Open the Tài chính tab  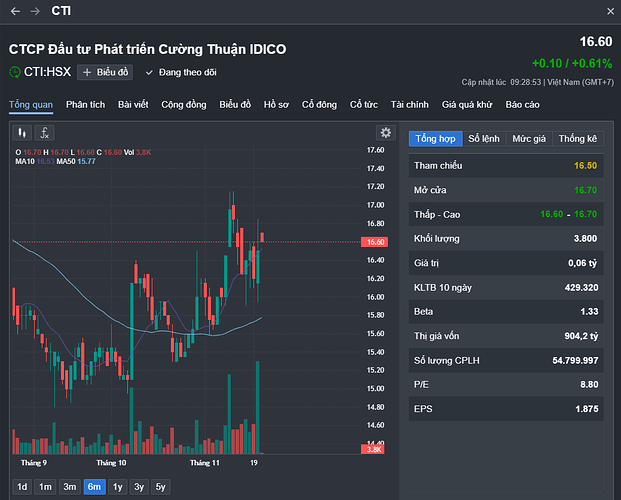click(410, 105)
